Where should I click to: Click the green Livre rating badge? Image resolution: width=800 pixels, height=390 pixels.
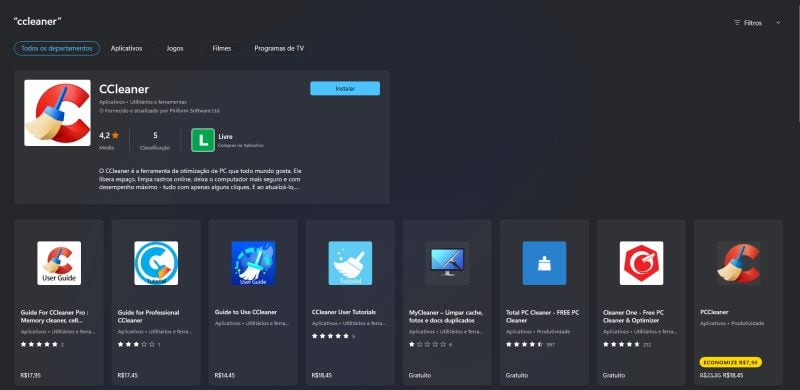(x=203, y=140)
